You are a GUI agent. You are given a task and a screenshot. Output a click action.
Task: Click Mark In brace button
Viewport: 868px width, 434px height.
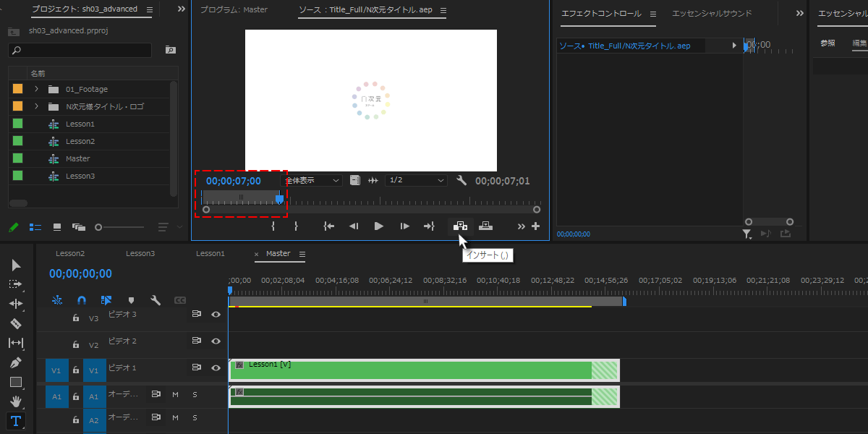click(273, 226)
